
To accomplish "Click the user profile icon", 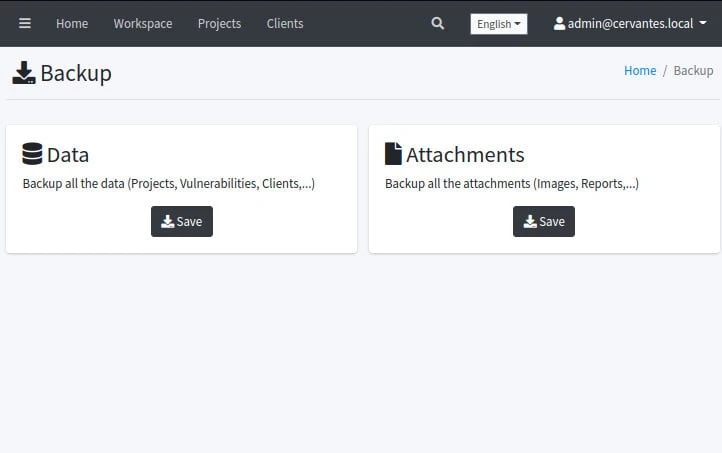I will coord(559,23).
